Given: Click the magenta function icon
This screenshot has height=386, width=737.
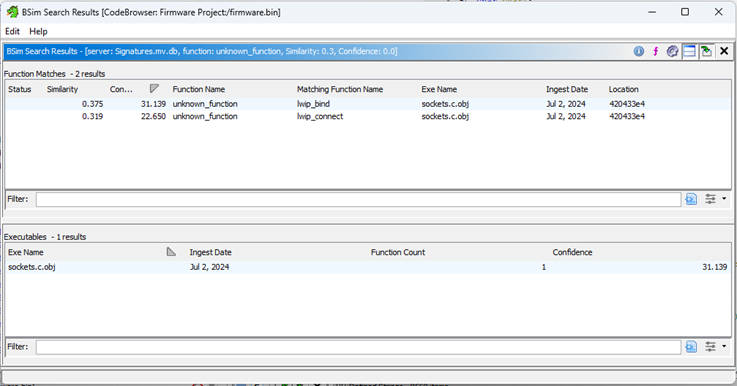Looking at the screenshot, I should click(x=655, y=51).
